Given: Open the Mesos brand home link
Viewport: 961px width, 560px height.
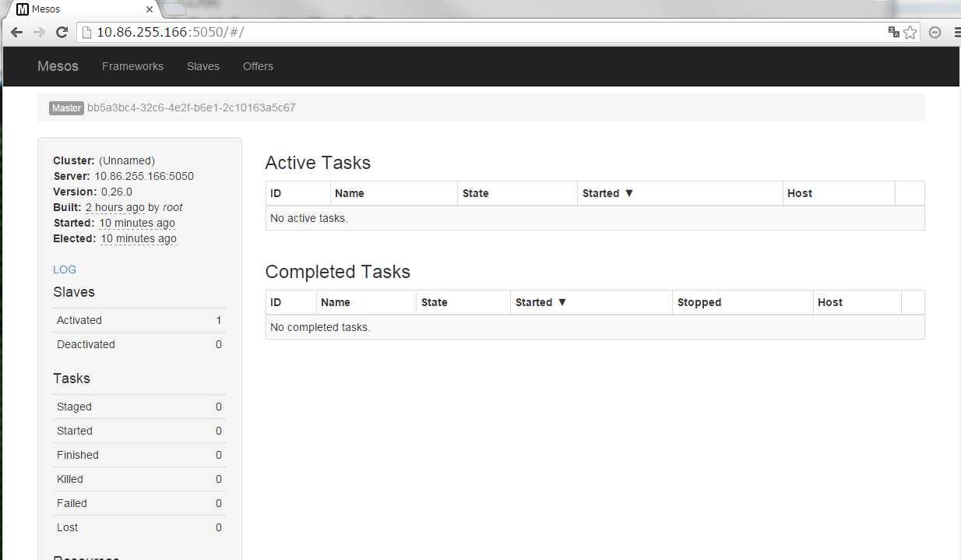Looking at the screenshot, I should [58, 66].
